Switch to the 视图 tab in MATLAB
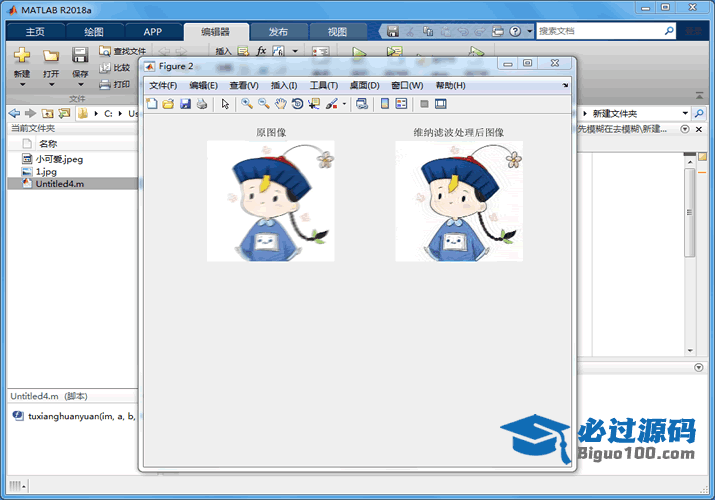Viewport: 715px width, 500px height. (337, 32)
